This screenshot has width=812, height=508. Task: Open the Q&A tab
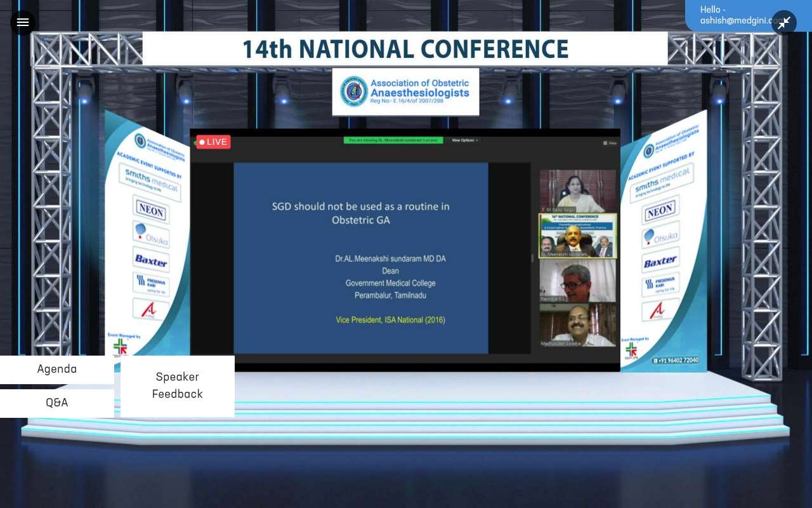click(57, 403)
